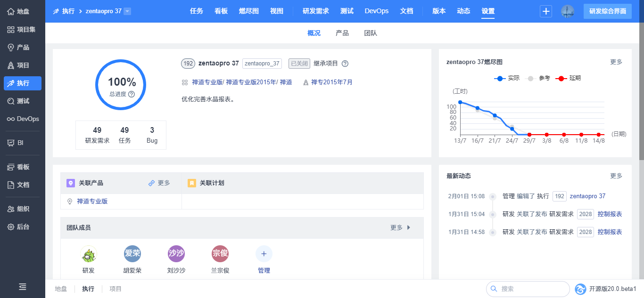Open 兰宗俊 team member avatar
Image resolution: width=644 pixels, height=298 pixels.
220,254
